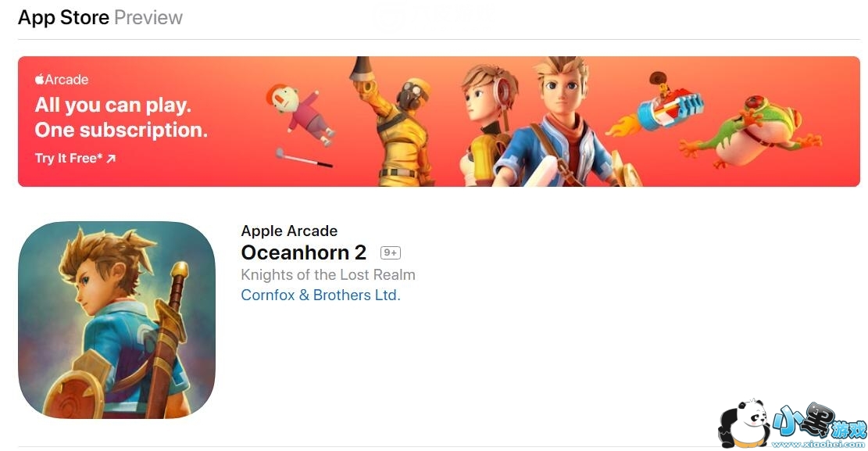Screen dimensions: 868x451
Task: Click the Try It Free arrow icon
Action: (x=111, y=159)
